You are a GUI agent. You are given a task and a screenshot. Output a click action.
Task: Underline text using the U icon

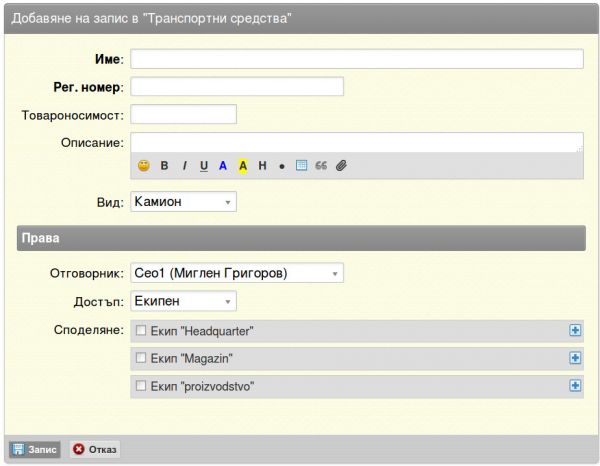tap(204, 166)
